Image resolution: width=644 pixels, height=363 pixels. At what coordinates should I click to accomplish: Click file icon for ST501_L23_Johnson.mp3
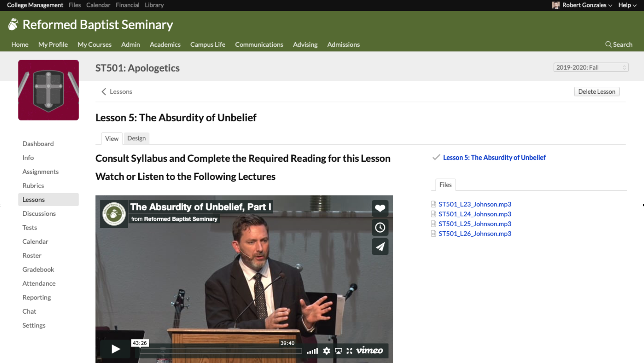click(433, 204)
